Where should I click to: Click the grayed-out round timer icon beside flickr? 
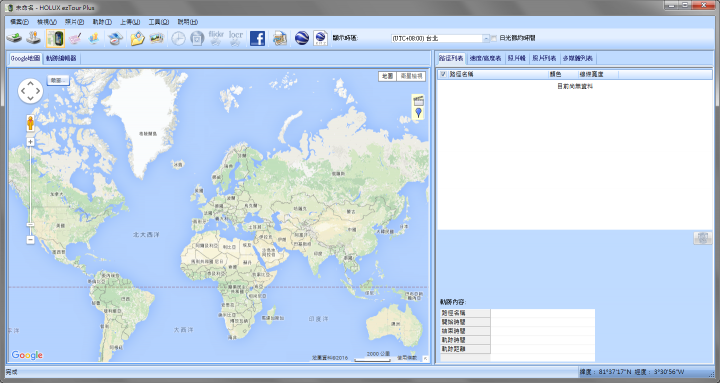(x=197, y=39)
